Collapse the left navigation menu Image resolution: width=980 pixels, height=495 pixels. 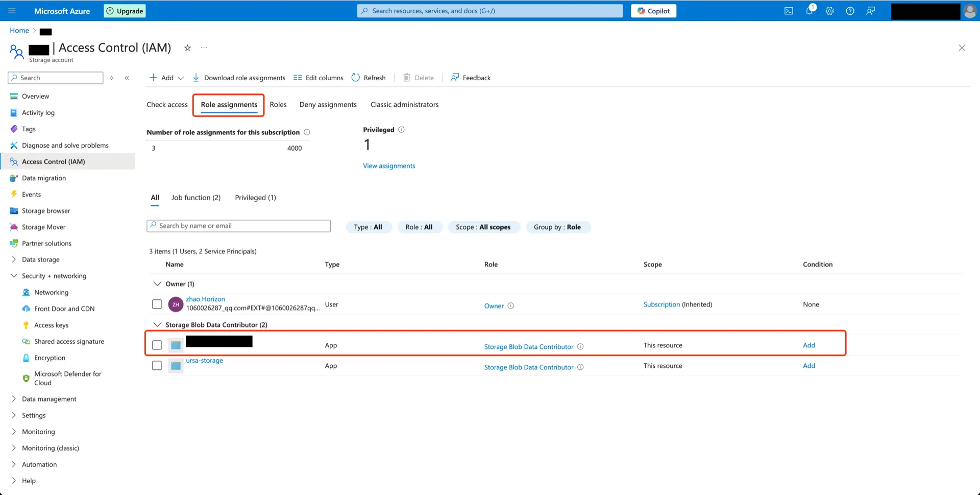[127, 78]
